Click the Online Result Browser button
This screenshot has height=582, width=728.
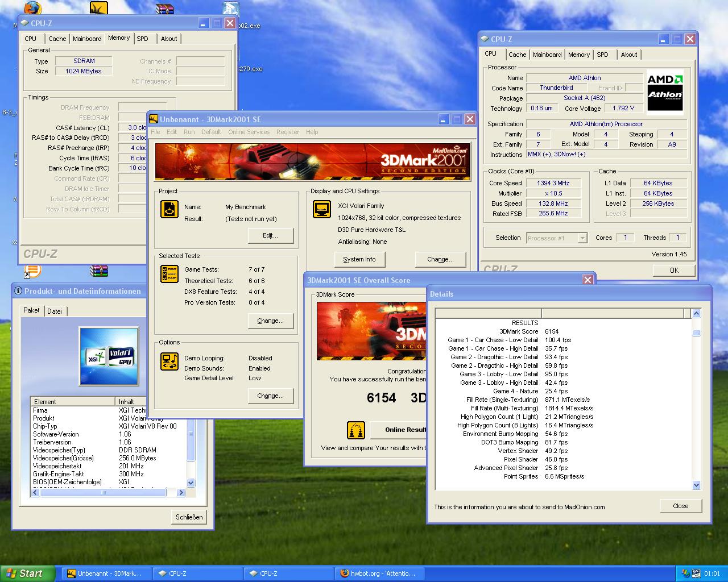pos(398,430)
